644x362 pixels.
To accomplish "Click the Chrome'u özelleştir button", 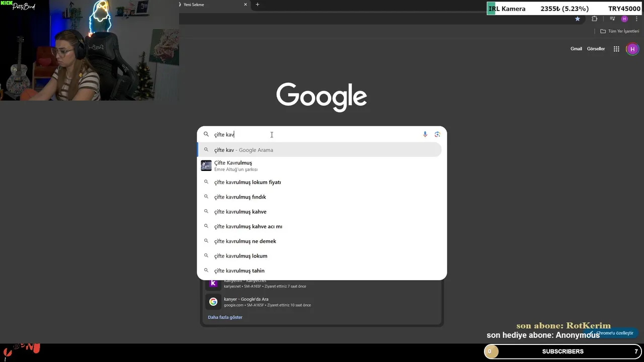I will [612, 333].
